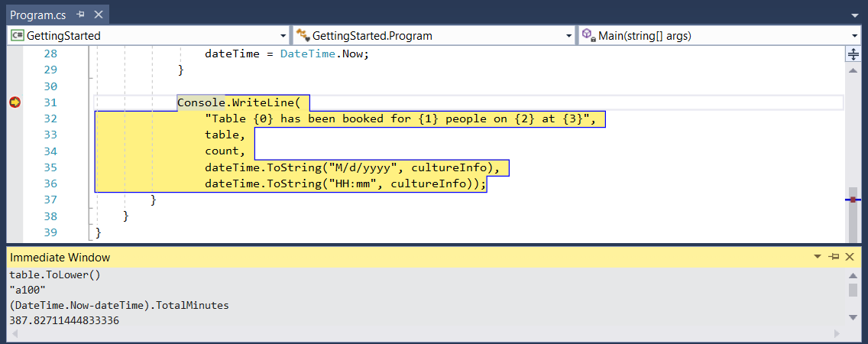Image resolution: width=868 pixels, height=344 pixels.
Task: Click the "M/d/yyyy" ToString call on line 35
Action: (353, 167)
